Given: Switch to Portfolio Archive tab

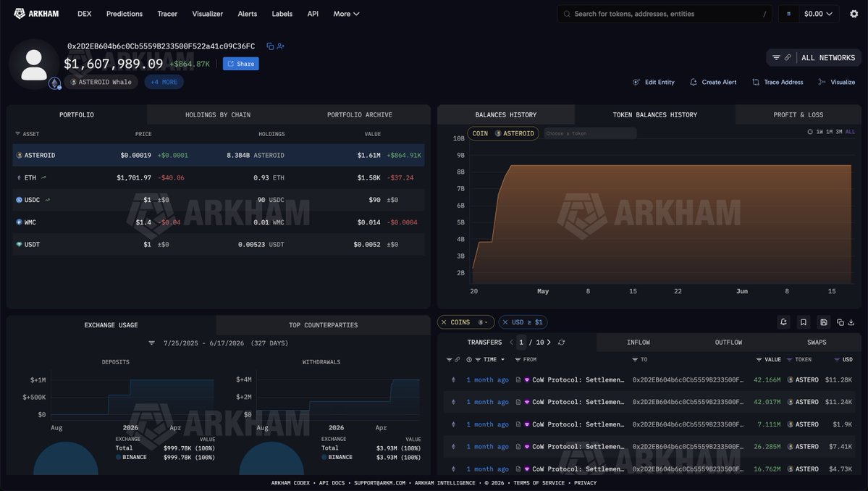Looking at the screenshot, I should click(359, 114).
